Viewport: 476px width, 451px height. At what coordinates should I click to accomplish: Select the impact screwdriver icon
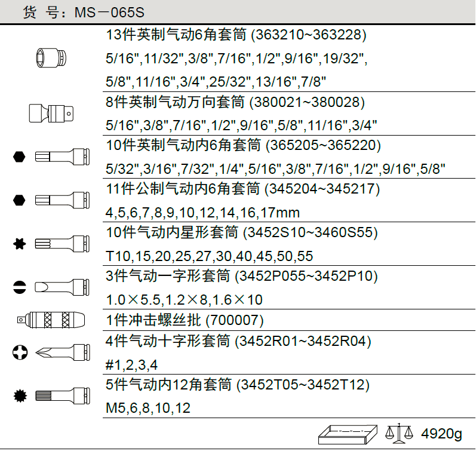[53, 320]
